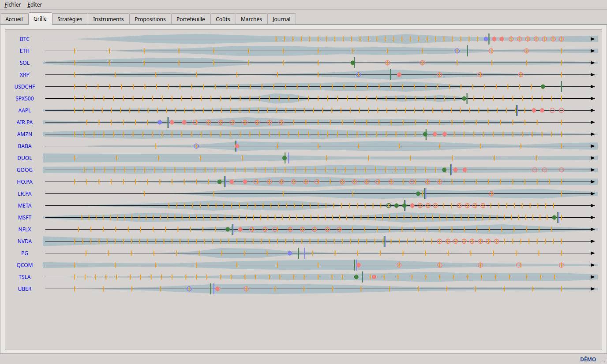Viewport: 607px width, 364px height.
Task: Open the Fichier menu
Action: [x=12, y=5]
